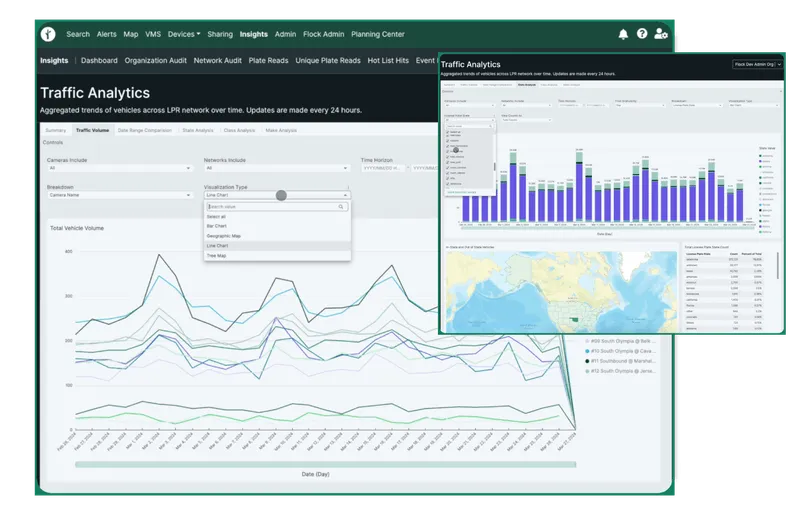The width and height of the screenshot is (800, 514).
Task: Choose Geographic Map visualization option
Action: point(277,236)
